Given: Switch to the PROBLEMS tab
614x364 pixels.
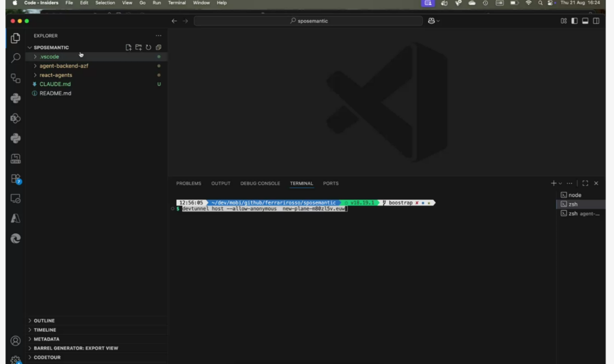Looking at the screenshot, I should 188,183.
